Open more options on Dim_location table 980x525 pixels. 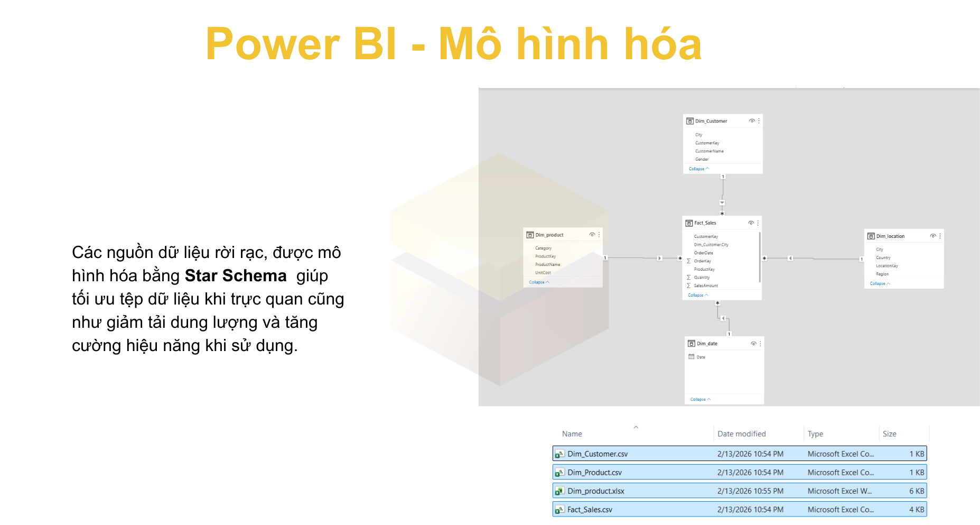(x=940, y=236)
